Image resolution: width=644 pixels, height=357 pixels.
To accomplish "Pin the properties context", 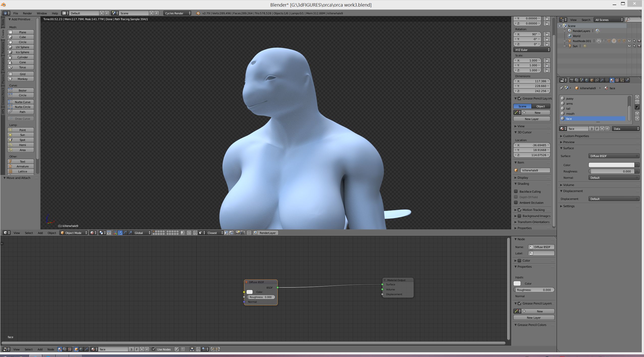I will point(561,88).
